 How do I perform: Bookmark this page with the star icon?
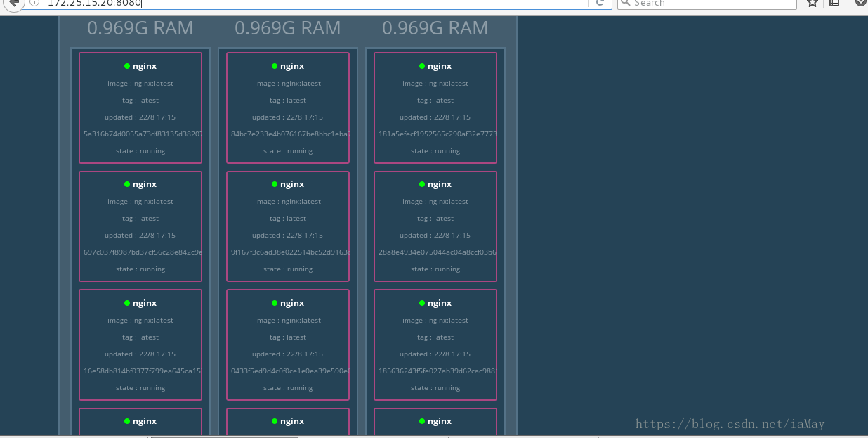click(813, 3)
